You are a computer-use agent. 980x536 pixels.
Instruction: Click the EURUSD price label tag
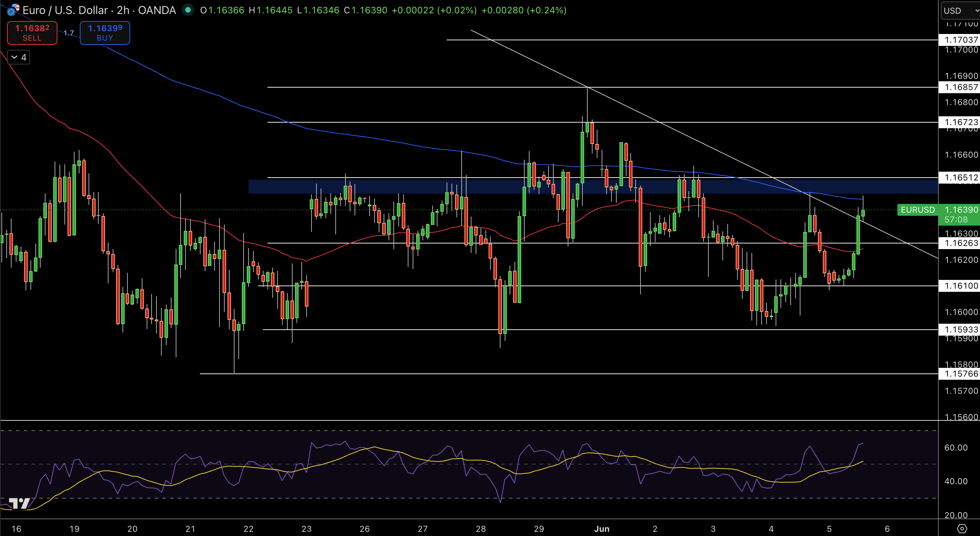[x=917, y=210]
